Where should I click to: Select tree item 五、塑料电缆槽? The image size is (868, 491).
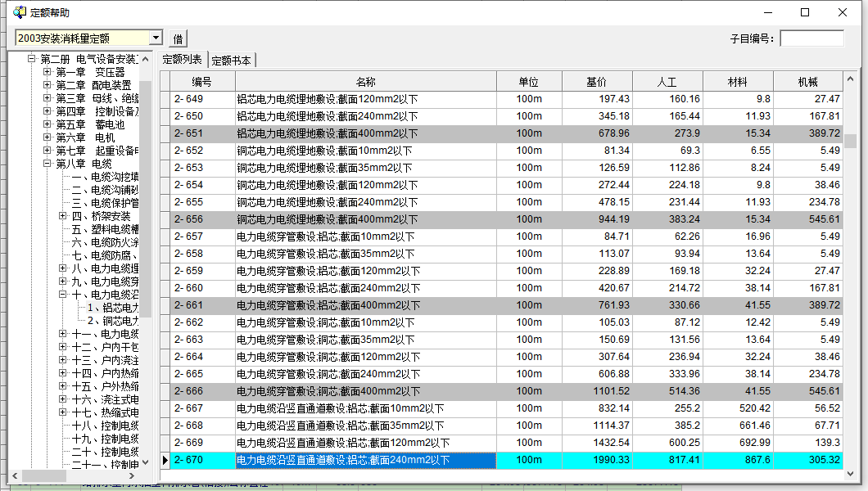105,229
